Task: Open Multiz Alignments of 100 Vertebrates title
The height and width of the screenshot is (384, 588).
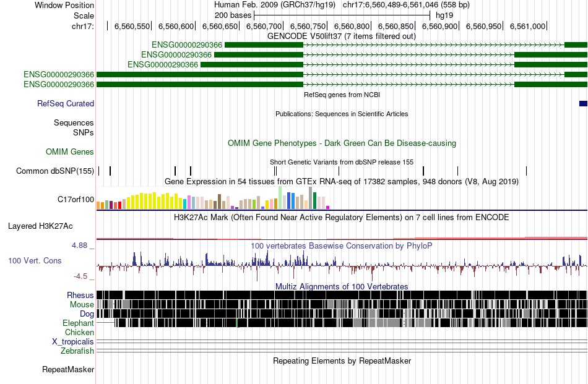Action: pyautogui.click(x=342, y=286)
